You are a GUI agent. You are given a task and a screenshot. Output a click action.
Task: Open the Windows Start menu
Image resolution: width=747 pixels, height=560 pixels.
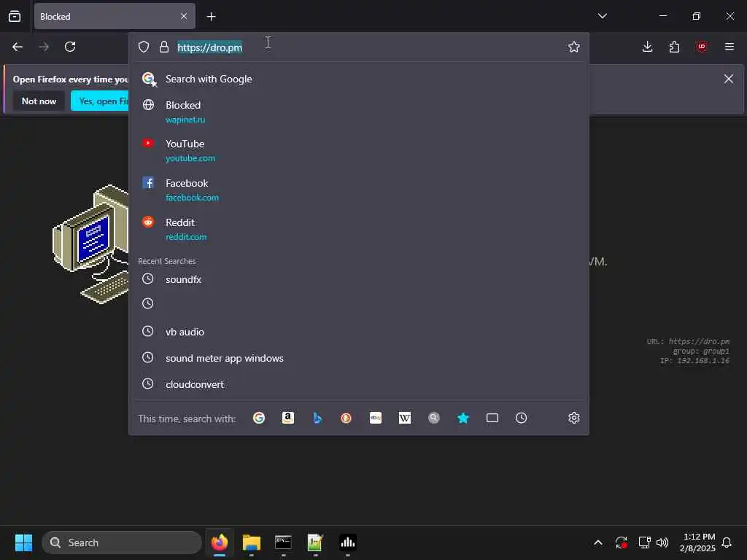pyautogui.click(x=23, y=542)
